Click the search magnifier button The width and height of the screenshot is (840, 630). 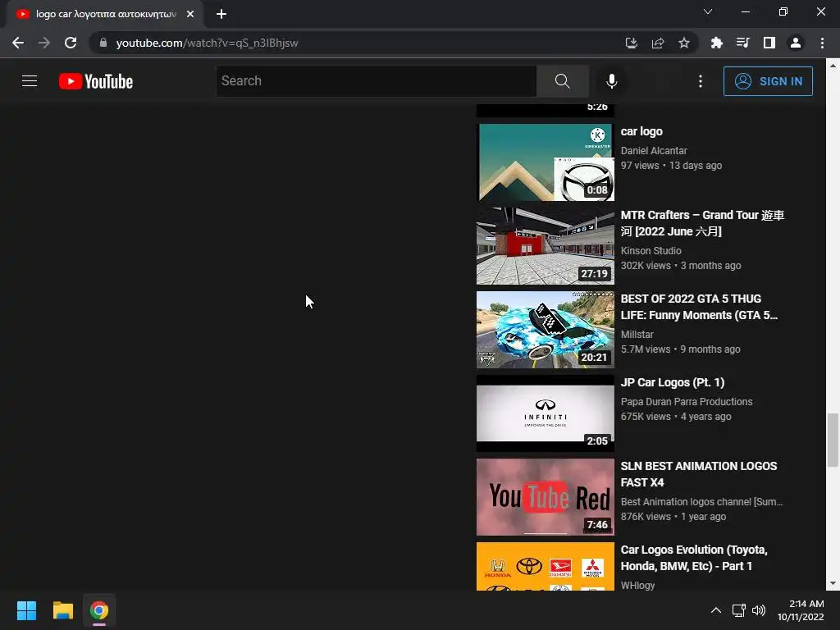click(562, 81)
